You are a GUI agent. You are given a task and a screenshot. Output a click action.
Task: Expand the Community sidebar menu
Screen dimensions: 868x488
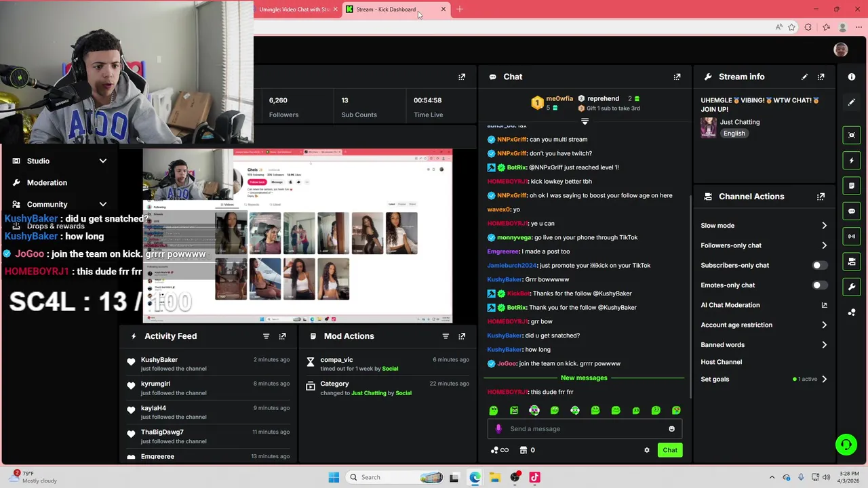[x=102, y=204]
